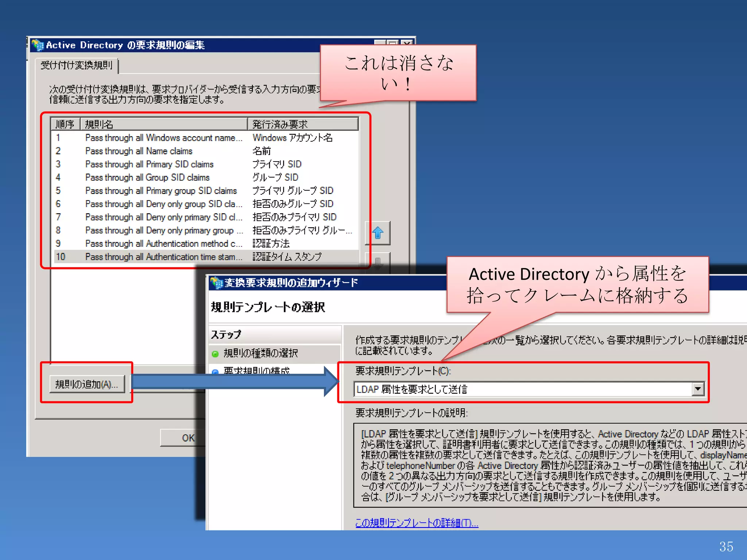The height and width of the screenshot is (560, 747).
Task: Click the move rule up arrow button
Action: (378, 233)
